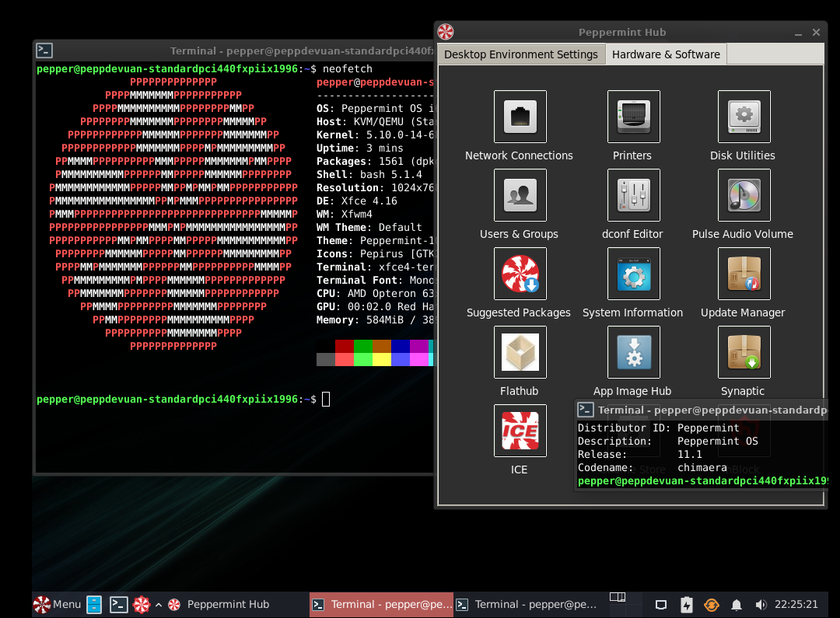Open Suggested Packages icon

pos(520,273)
